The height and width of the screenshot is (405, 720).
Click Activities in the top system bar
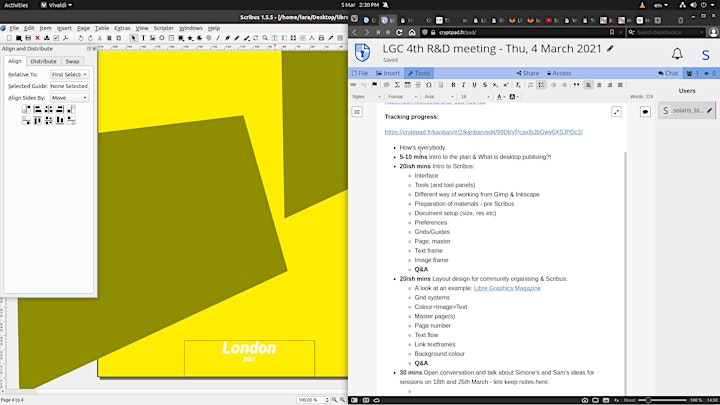coord(16,5)
